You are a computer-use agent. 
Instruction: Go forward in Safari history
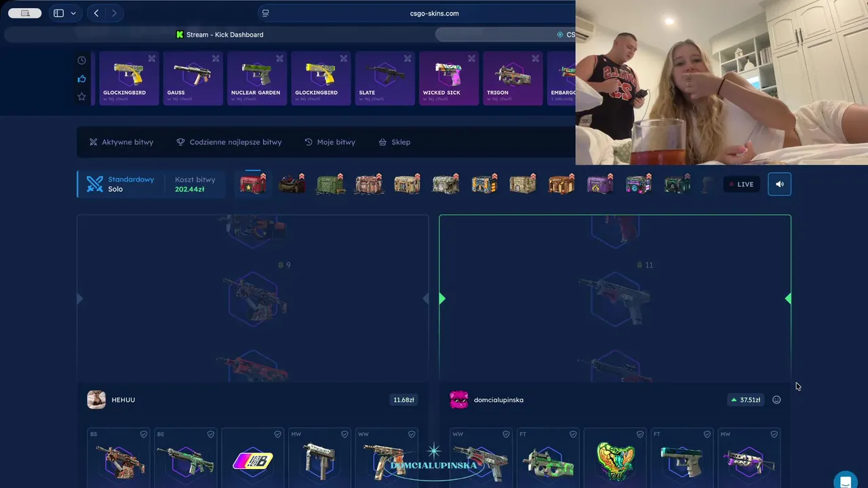tap(114, 13)
